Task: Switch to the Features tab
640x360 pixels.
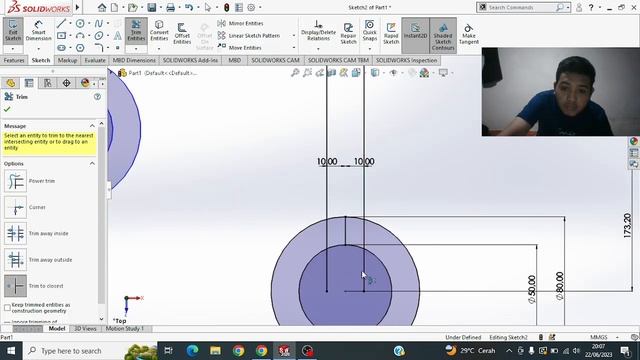Action: 14,60
